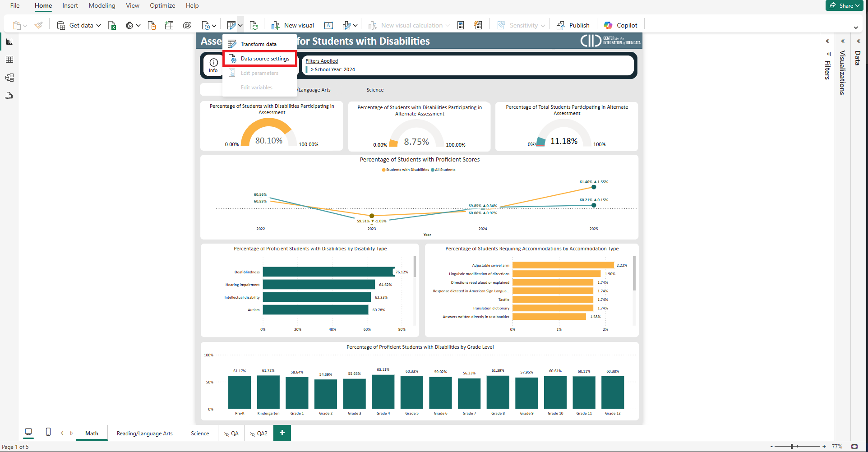
Task: Open the DAX query view in sidebar
Action: 9,96
